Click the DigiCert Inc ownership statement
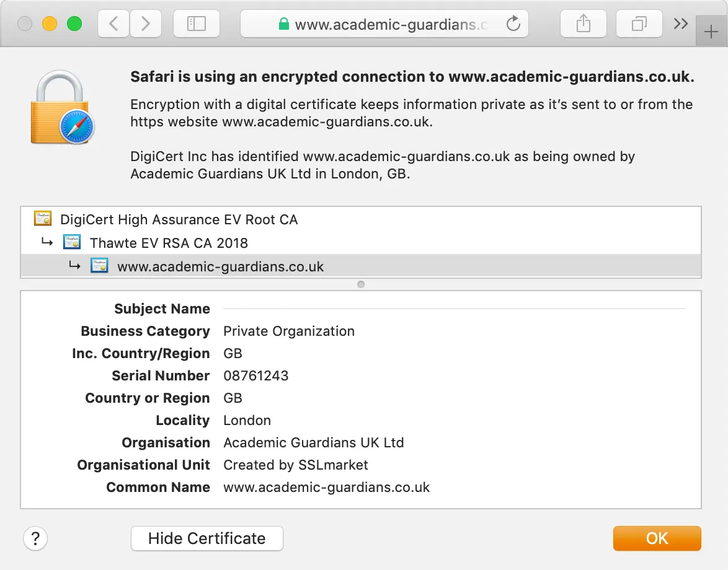This screenshot has height=570, width=728. point(383,165)
